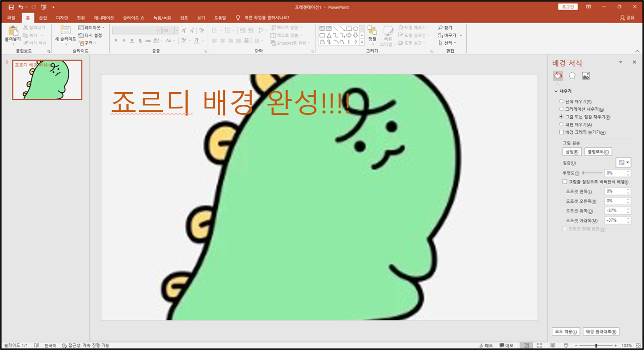Open the File (파일) tab

point(11,18)
